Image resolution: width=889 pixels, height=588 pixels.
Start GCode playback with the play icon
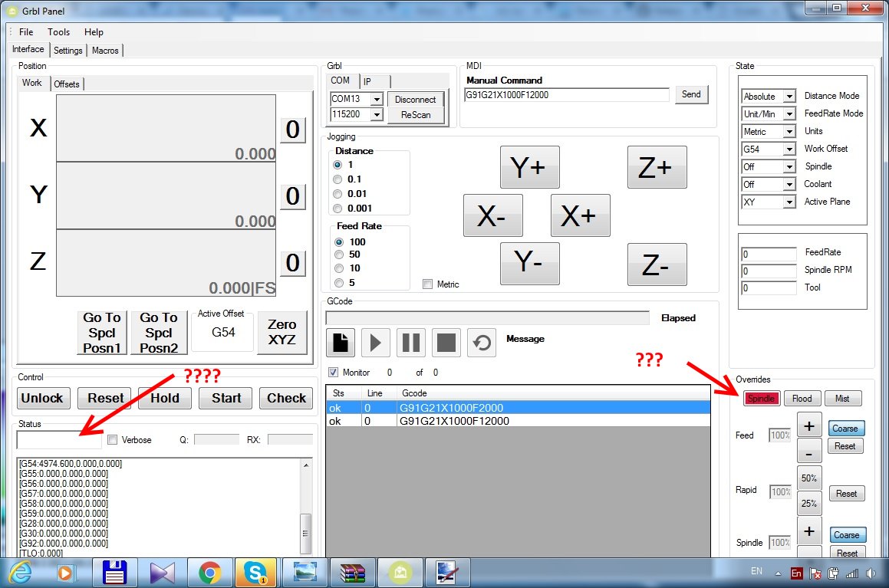click(375, 343)
